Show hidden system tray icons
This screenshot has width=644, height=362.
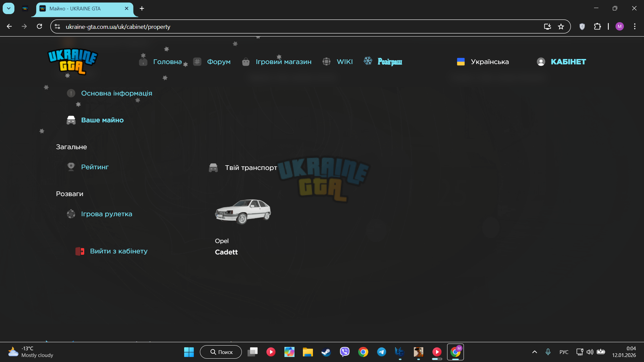click(x=535, y=352)
